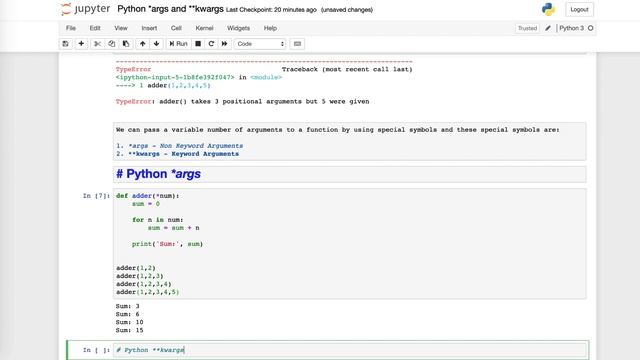Open the Help menu

[x=270, y=28]
